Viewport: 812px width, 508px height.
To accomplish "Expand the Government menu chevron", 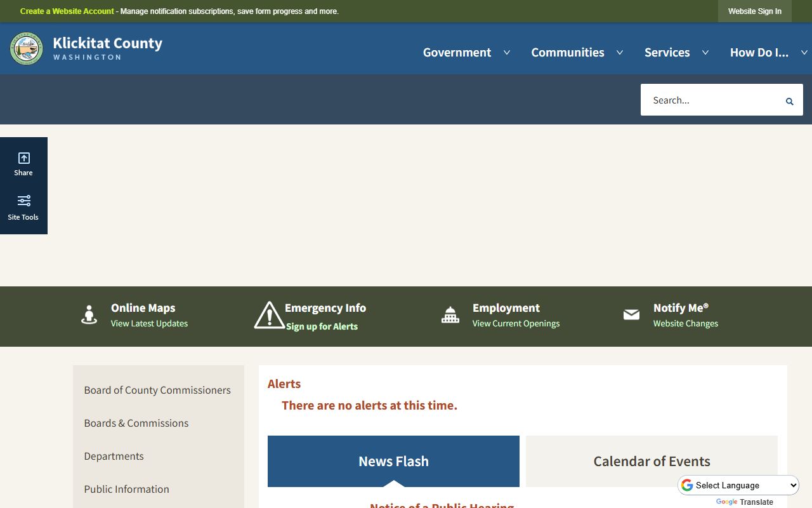I will 507,53.
